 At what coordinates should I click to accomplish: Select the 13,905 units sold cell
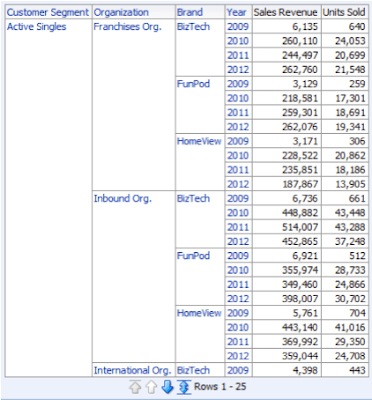[x=345, y=184]
